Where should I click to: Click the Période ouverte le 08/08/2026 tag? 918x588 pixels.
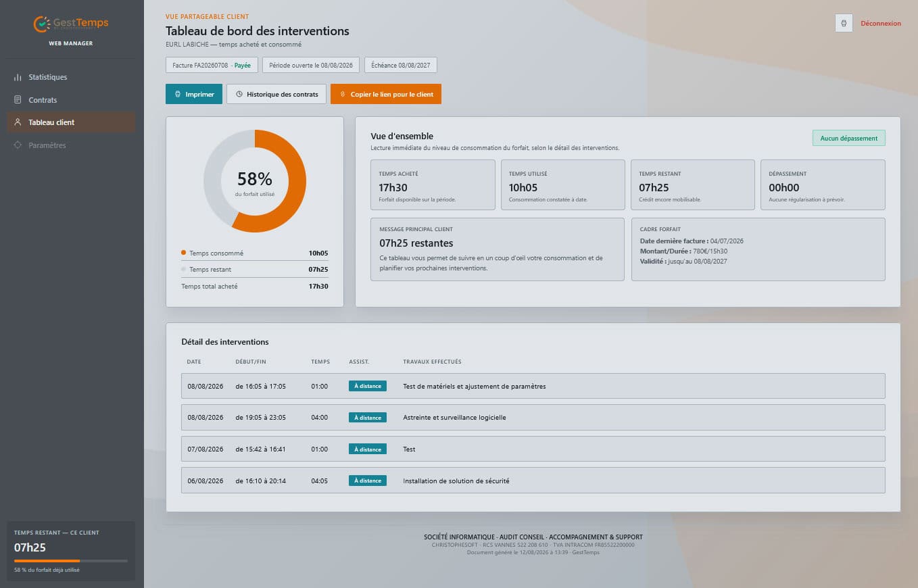(x=311, y=66)
